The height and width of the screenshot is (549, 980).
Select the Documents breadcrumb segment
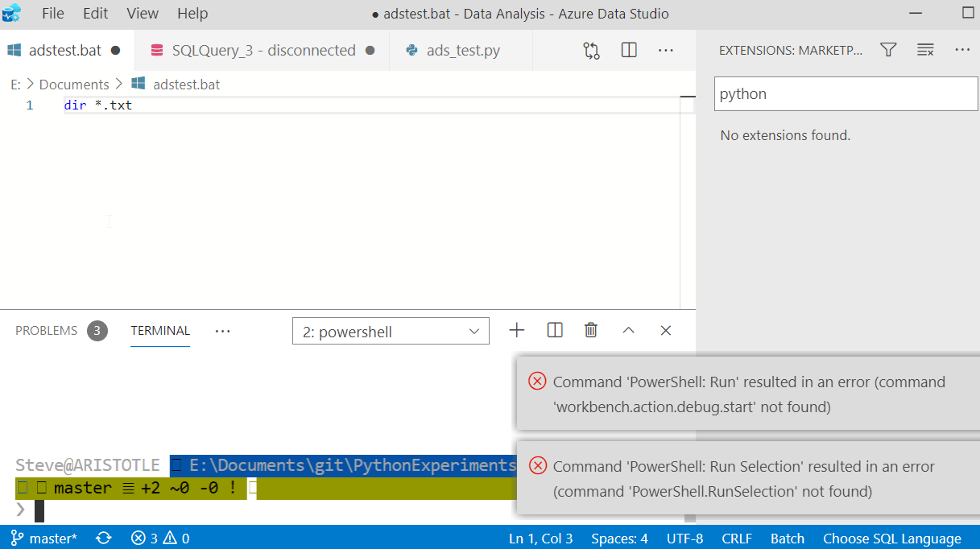(x=74, y=85)
